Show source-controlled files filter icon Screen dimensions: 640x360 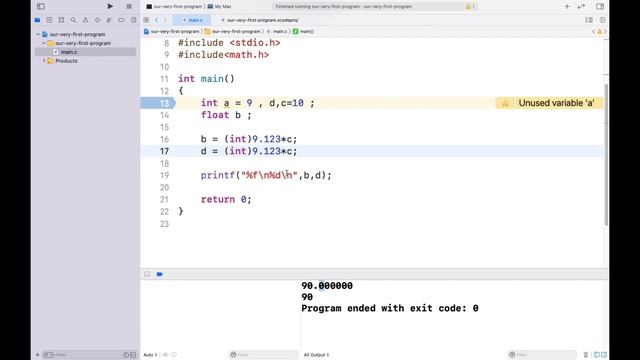pyautogui.click(x=133, y=355)
